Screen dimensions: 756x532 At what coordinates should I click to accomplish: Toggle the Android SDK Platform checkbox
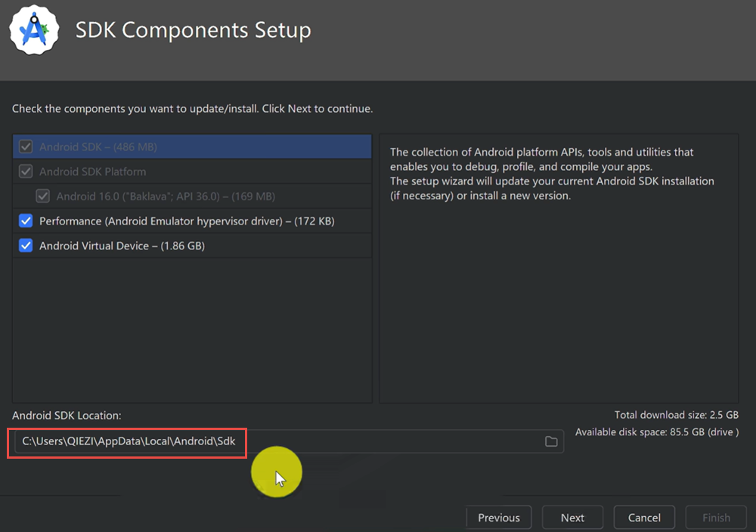pyautogui.click(x=26, y=172)
